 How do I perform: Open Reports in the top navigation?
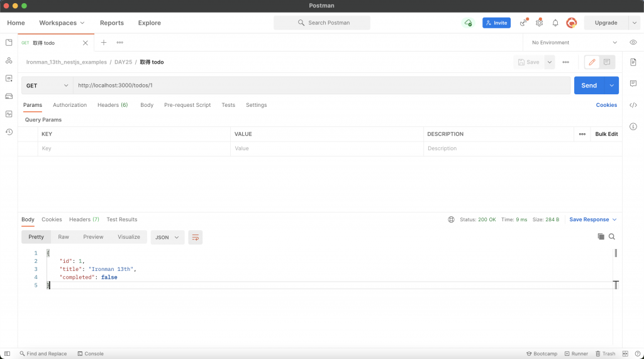click(x=112, y=23)
